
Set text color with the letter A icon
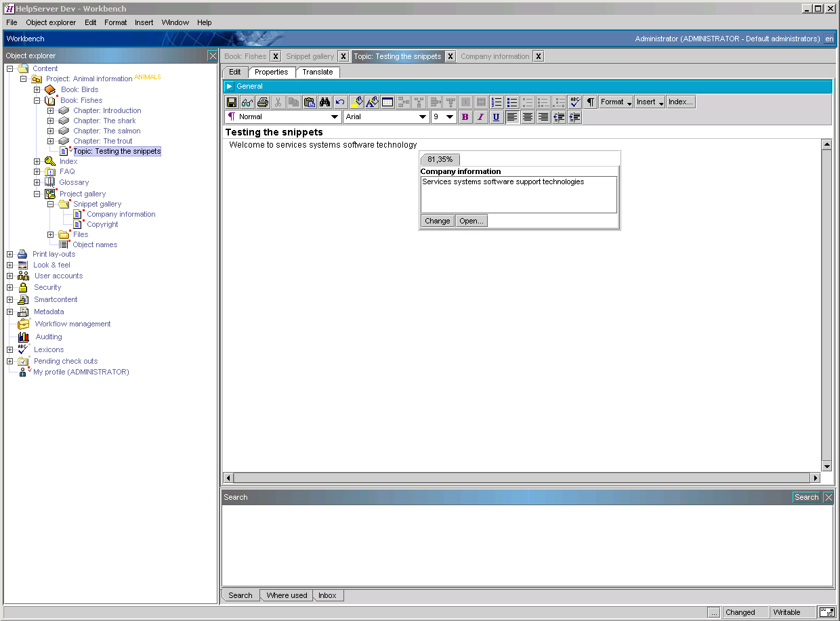click(x=372, y=102)
